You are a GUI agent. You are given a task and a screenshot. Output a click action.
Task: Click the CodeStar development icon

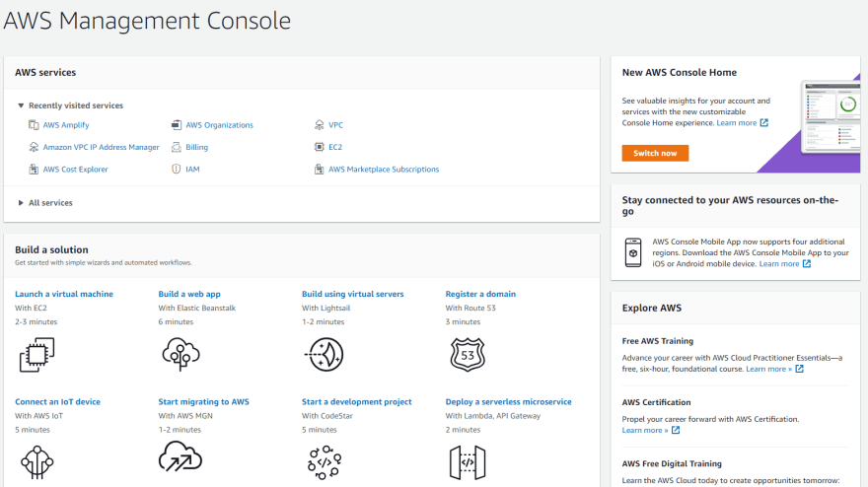(x=325, y=462)
